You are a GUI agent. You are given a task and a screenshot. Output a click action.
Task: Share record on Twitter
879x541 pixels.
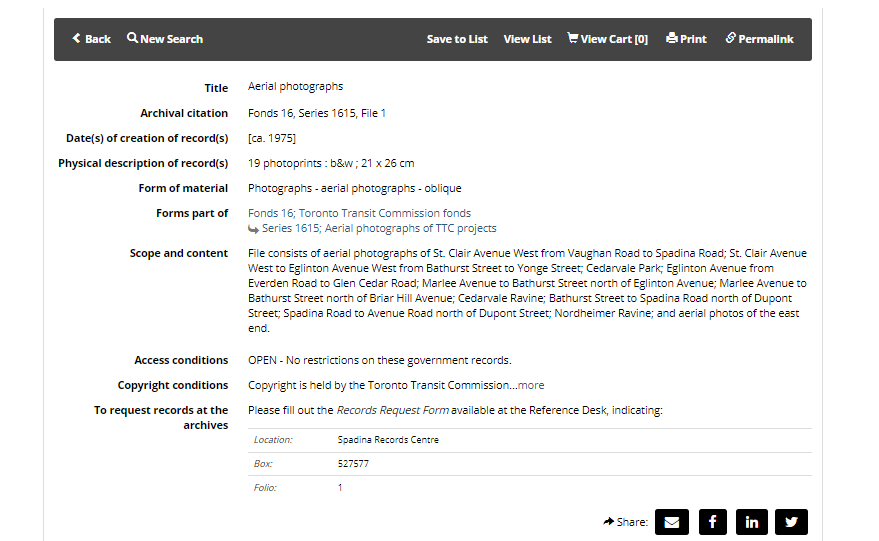[791, 522]
